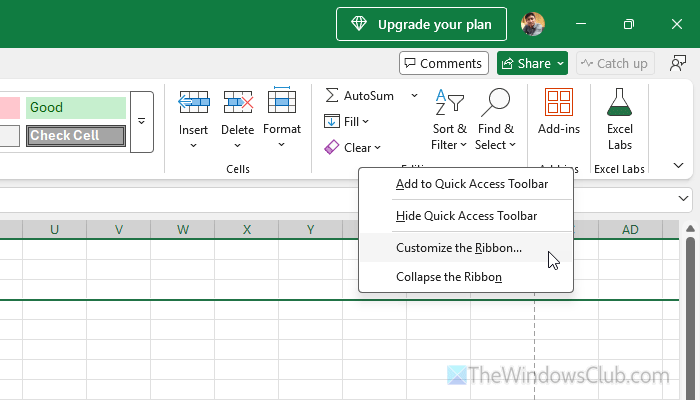This screenshot has height=400, width=700.
Task: Choose Customize the Ribbon menu entry
Action: (x=466, y=248)
